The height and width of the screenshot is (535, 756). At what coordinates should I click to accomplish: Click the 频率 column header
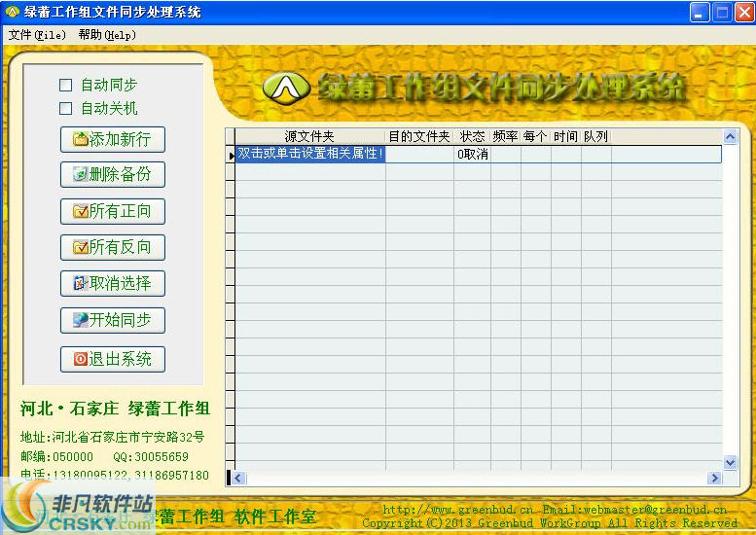coord(505,136)
